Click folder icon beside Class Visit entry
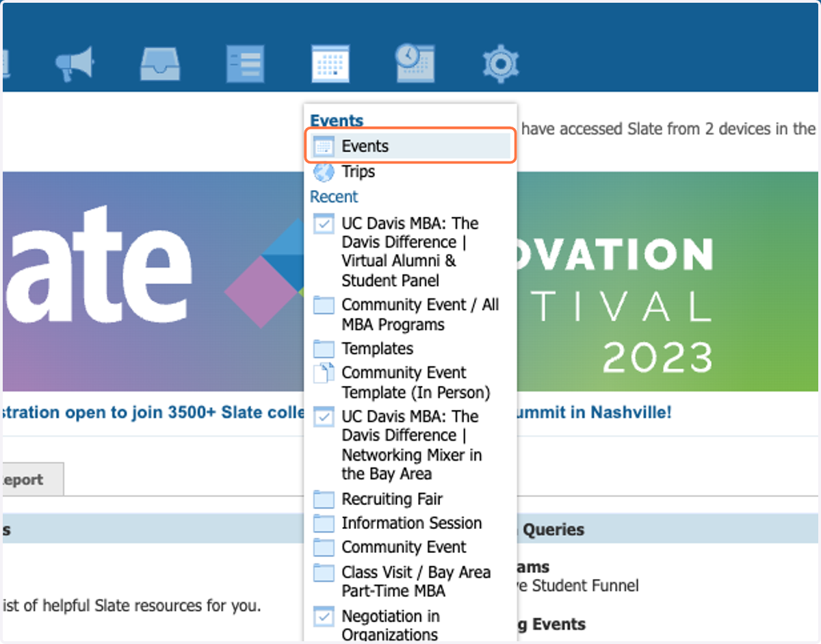The width and height of the screenshot is (821, 644). click(324, 572)
